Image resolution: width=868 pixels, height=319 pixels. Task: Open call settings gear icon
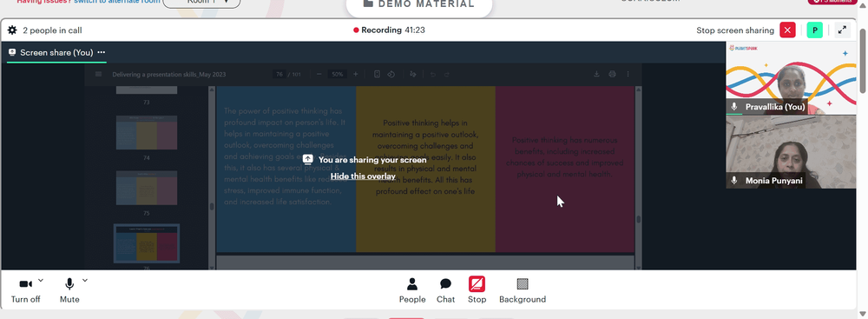coord(12,30)
